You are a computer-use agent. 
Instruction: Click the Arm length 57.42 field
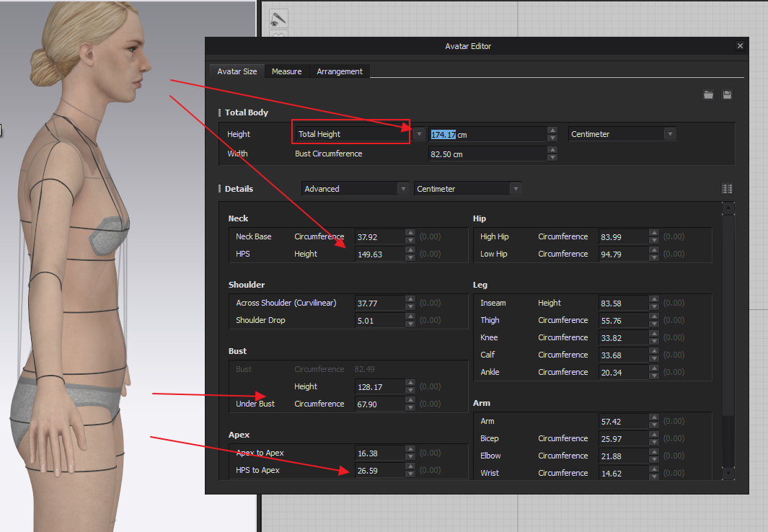624,422
